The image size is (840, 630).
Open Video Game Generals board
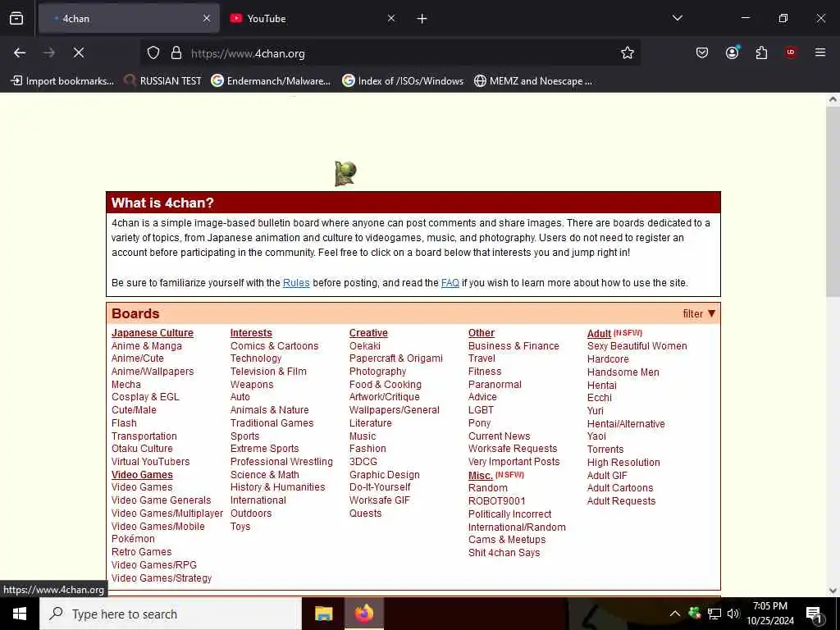pos(162,500)
